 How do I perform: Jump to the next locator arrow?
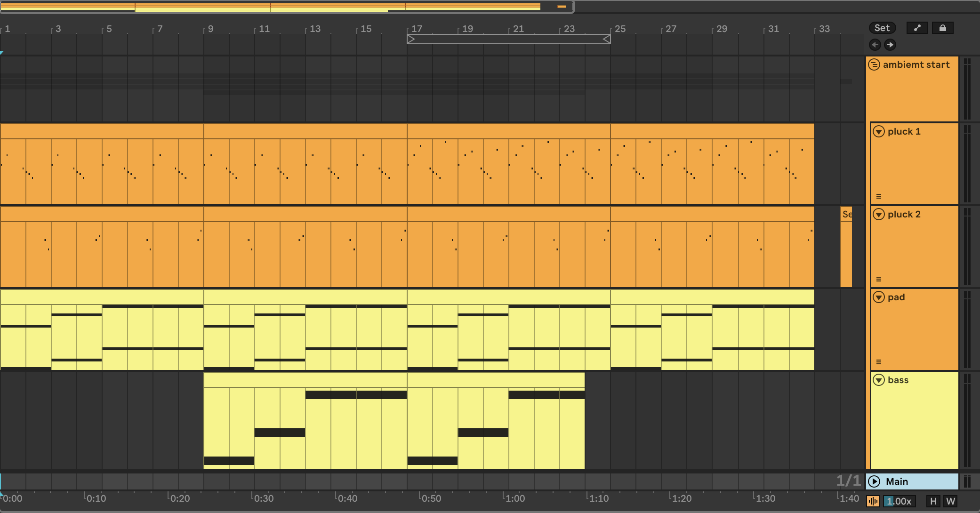[890, 45]
